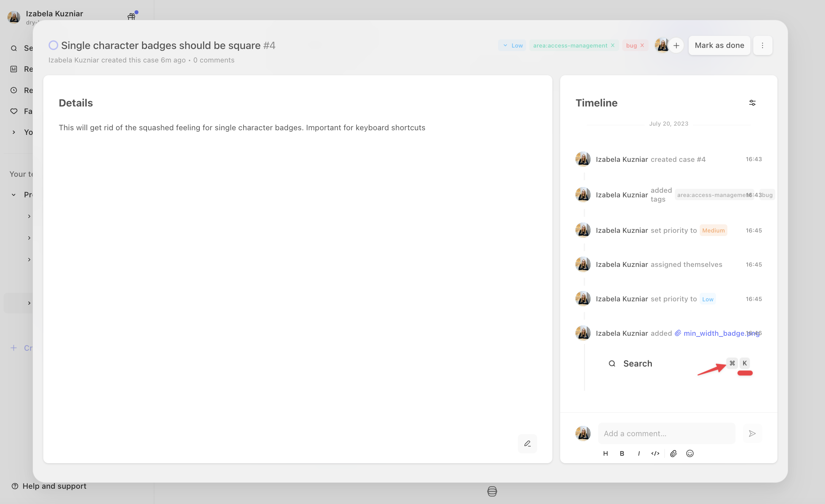Open the emoji picker in comment toolbar
The height and width of the screenshot is (504, 825).
click(x=690, y=453)
